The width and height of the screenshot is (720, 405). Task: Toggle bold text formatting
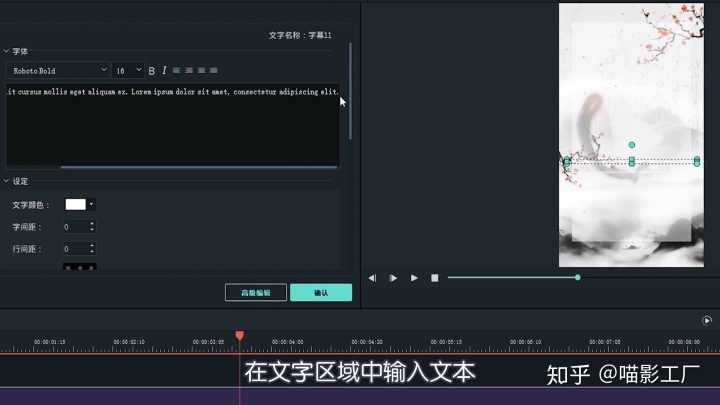(152, 71)
